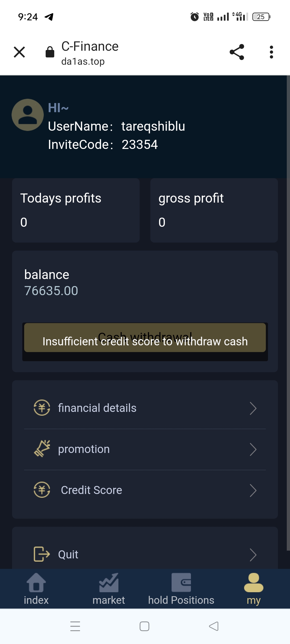Close the C-Finance browser tab

(x=19, y=52)
